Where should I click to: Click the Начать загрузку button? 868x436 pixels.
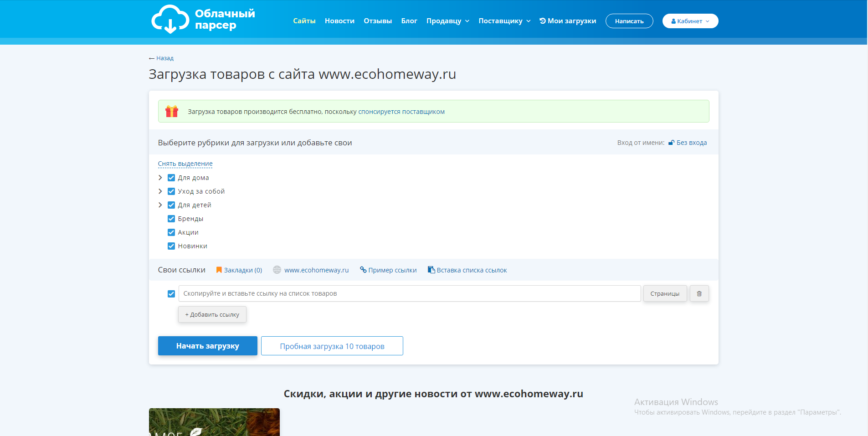pos(208,346)
